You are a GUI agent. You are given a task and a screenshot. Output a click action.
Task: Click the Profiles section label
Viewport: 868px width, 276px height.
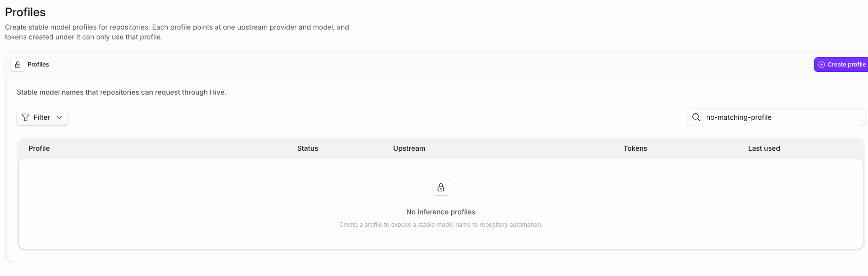(x=38, y=65)
